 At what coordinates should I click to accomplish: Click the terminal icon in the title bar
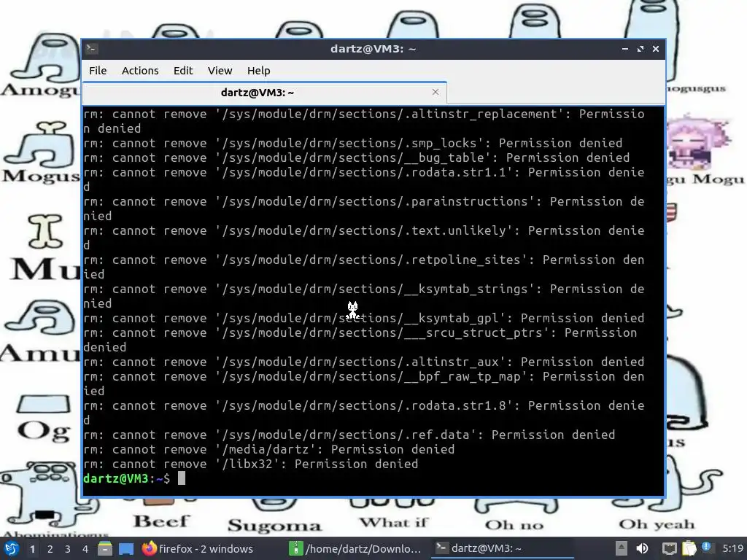[x=92, y=49]
